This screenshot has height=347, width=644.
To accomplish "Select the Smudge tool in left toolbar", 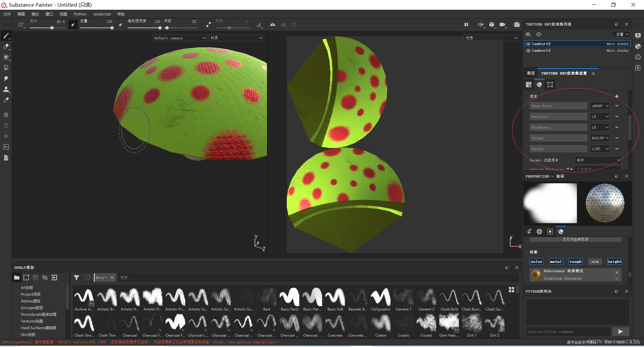I will coord(6,78).
